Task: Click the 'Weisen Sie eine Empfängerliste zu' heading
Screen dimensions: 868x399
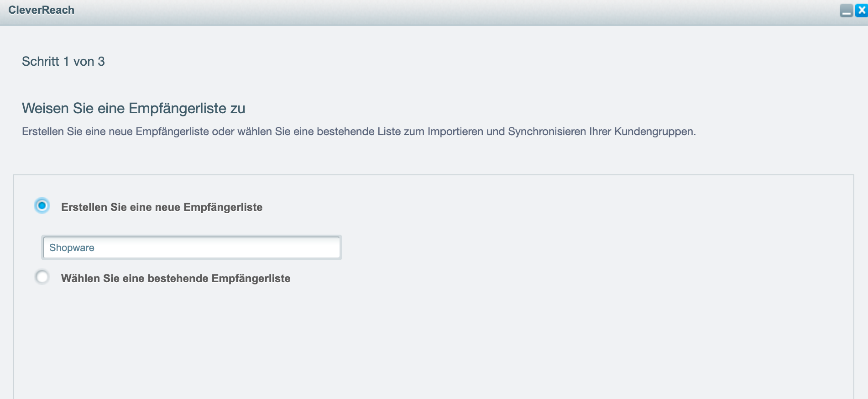Action: 134,108
